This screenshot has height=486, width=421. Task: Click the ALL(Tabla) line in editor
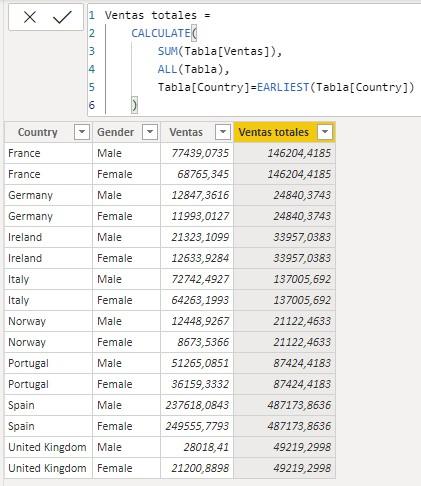point(193,69)
